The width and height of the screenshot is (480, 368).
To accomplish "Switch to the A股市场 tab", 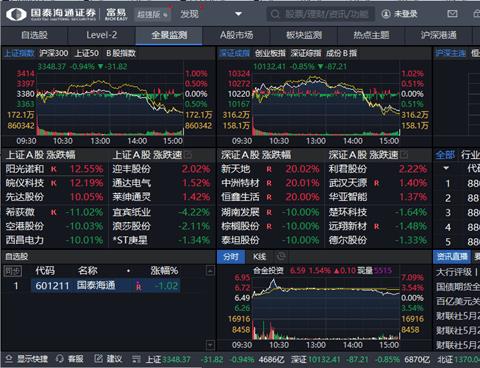I will click(237, 35).
